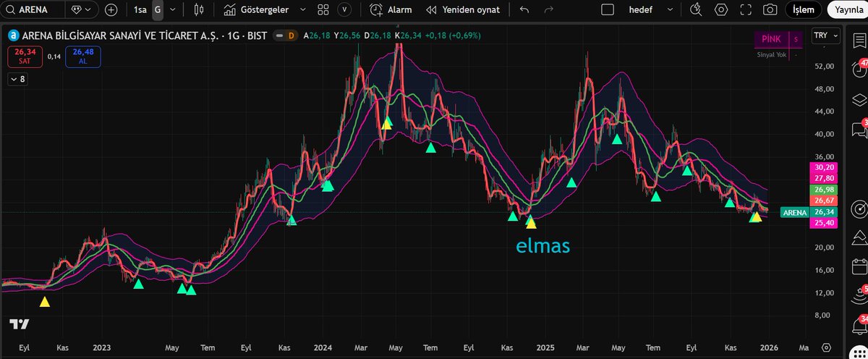Expand the indicators favorites chevron

(302, 9)
